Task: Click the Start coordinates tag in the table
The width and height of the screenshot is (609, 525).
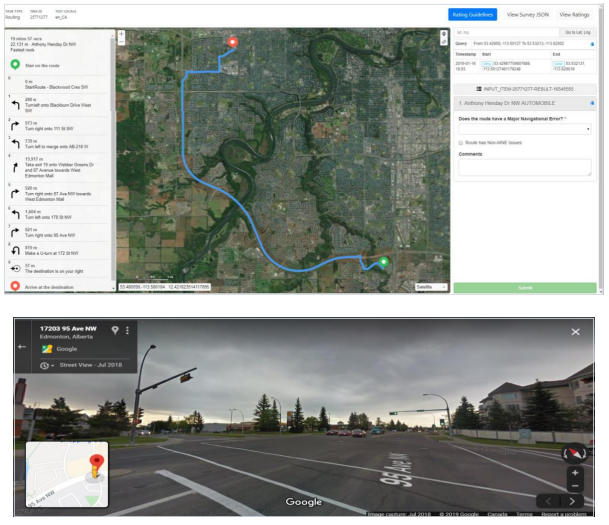Action: coord(487,63)
